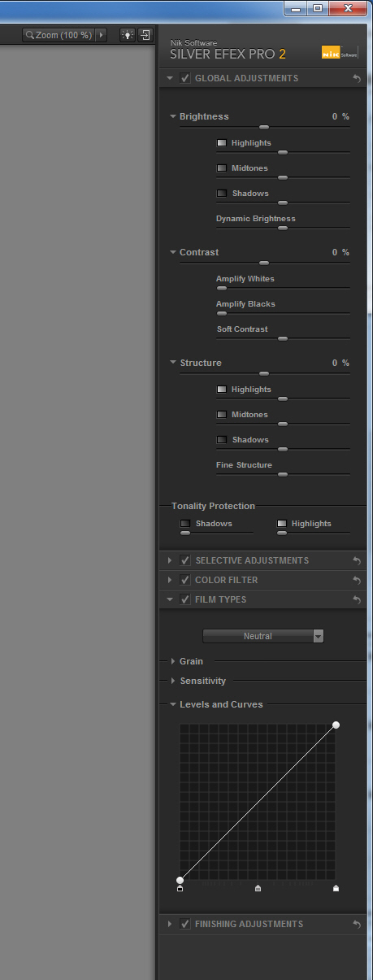Viewport: 373px width, 980px height.
Task: Click the zoom magnifier icon
Action: (30, 36)
